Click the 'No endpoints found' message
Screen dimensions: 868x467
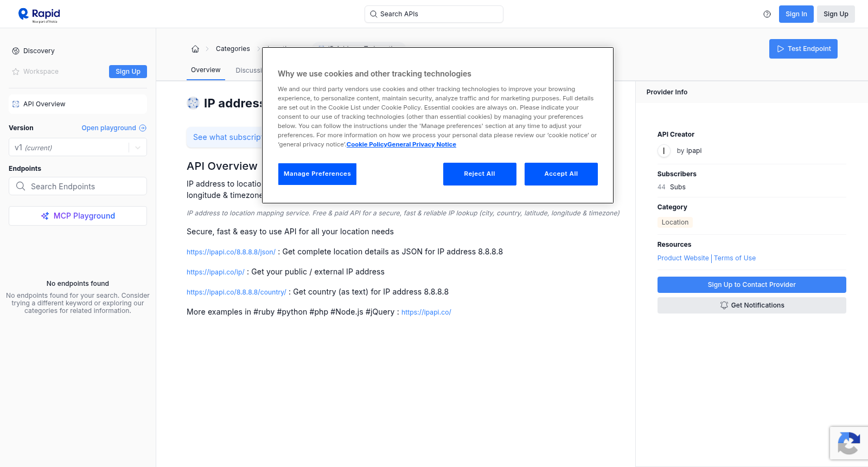point(78,284)
